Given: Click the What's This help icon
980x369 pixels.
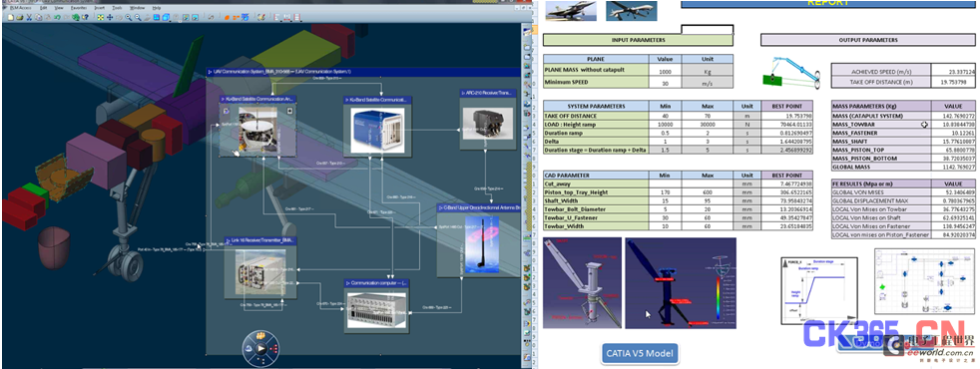Looking at the screenshot, I should point(85,18).
